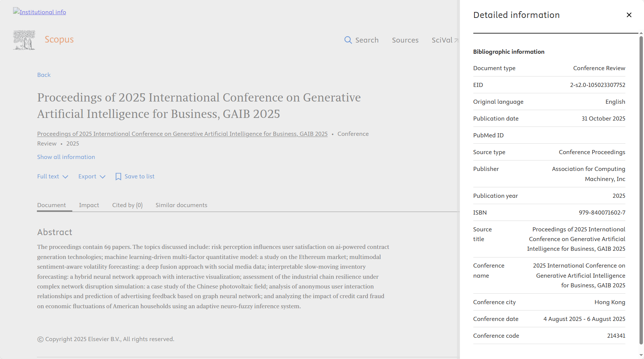Close the Detailed information panel
This screenshot has width=644, height=359.
tap(629, 15)
